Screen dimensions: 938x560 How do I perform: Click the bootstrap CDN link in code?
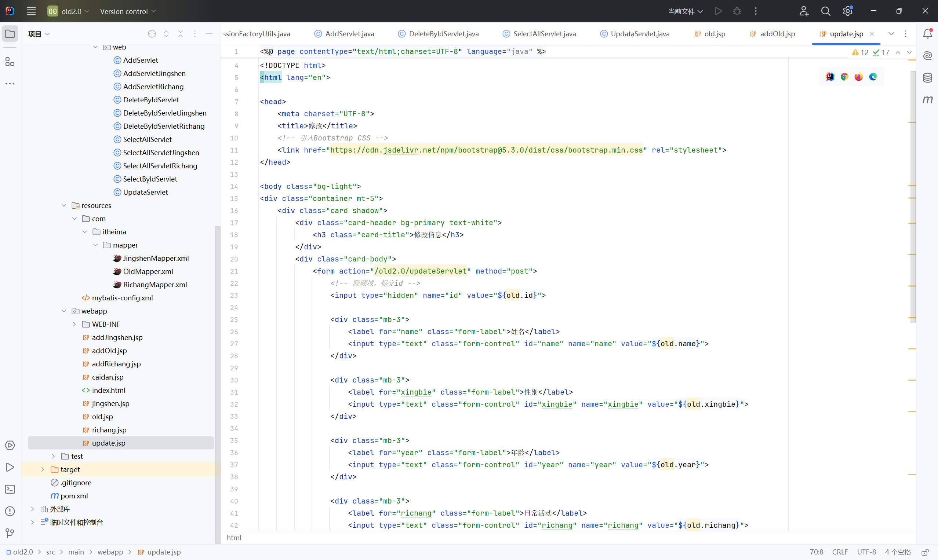click(486, 150)
